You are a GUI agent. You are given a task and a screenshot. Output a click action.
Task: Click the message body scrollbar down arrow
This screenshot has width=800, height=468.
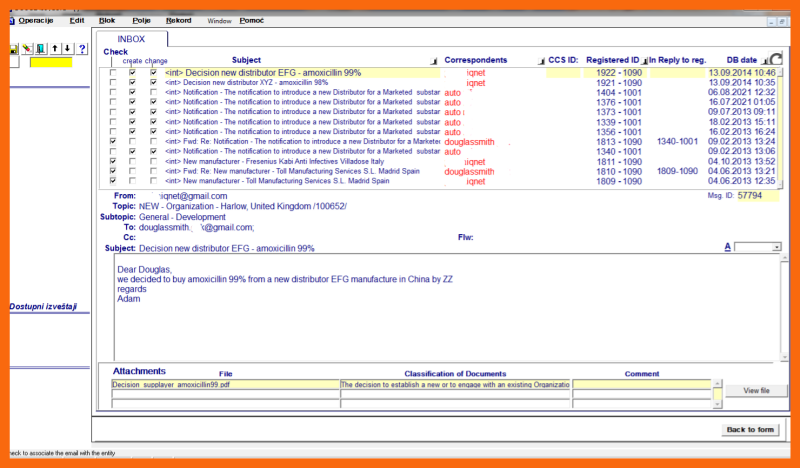[785, 357]
